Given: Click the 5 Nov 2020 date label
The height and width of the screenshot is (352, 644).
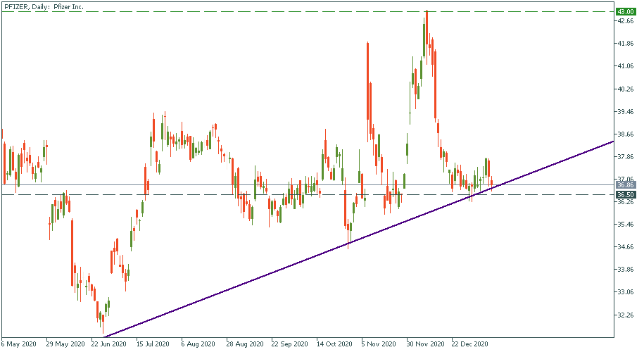Looking at the screenshot, I should point(379,344).
